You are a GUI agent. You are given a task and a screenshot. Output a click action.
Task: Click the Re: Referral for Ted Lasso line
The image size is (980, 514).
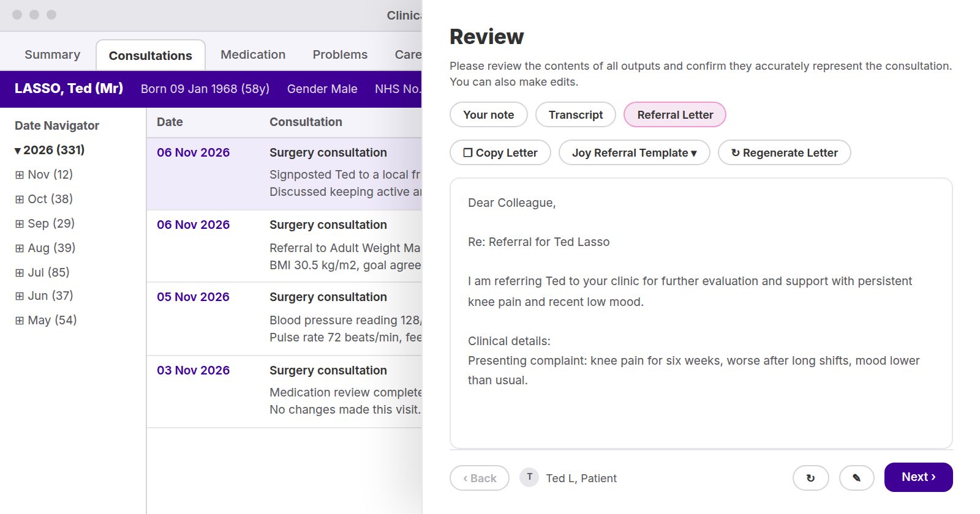[x=539, y=242]
